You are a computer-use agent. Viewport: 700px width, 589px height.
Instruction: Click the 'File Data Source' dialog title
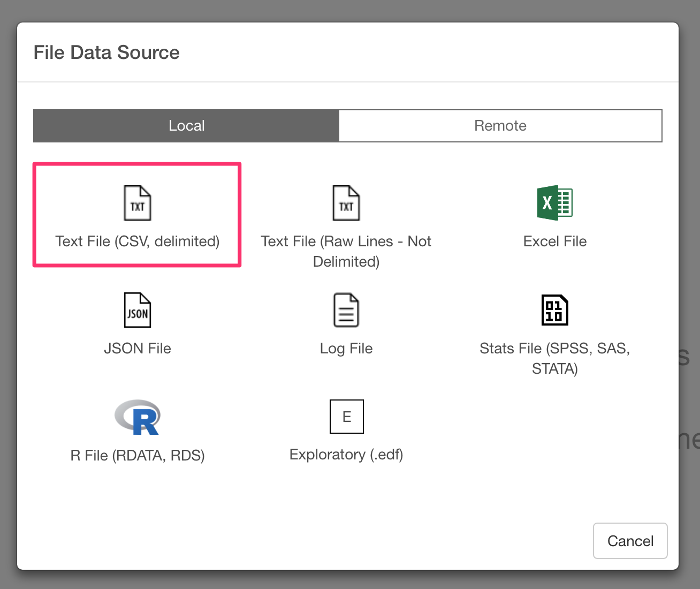[x=106, y=52]
